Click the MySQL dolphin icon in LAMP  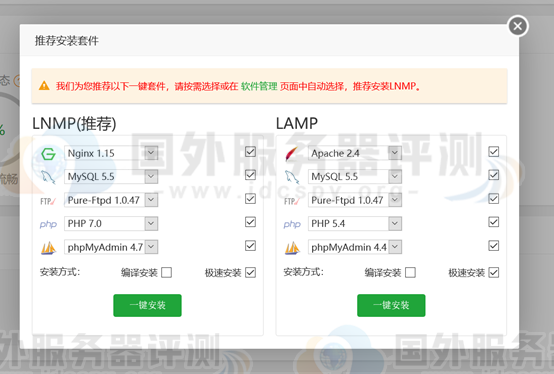292,177
